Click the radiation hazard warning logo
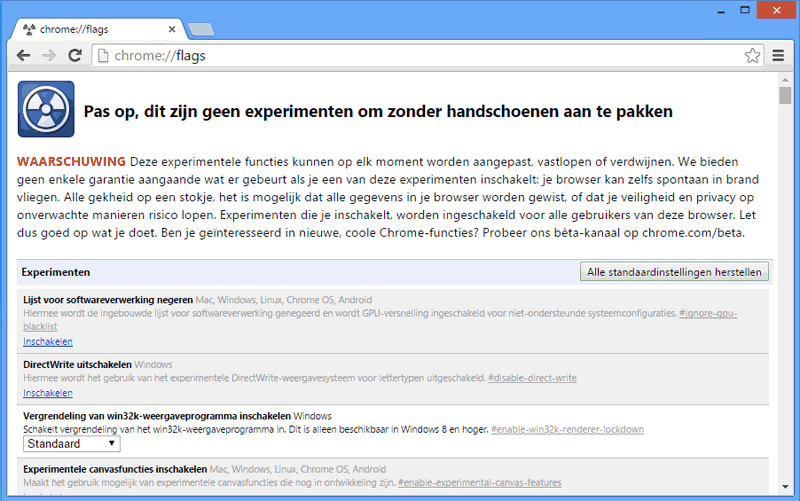Image resolution: width=800 pixels, height=501 pixels. 46,109
